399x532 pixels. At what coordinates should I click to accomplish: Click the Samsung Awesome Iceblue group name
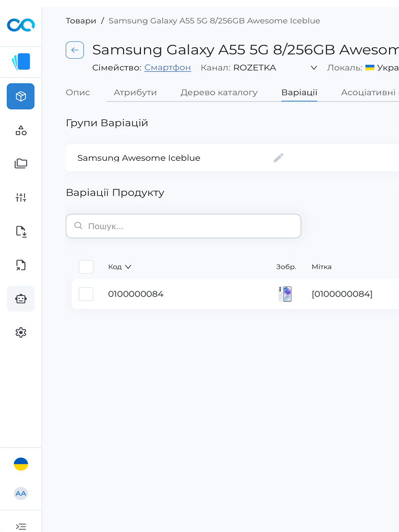(x=139, y=158)
